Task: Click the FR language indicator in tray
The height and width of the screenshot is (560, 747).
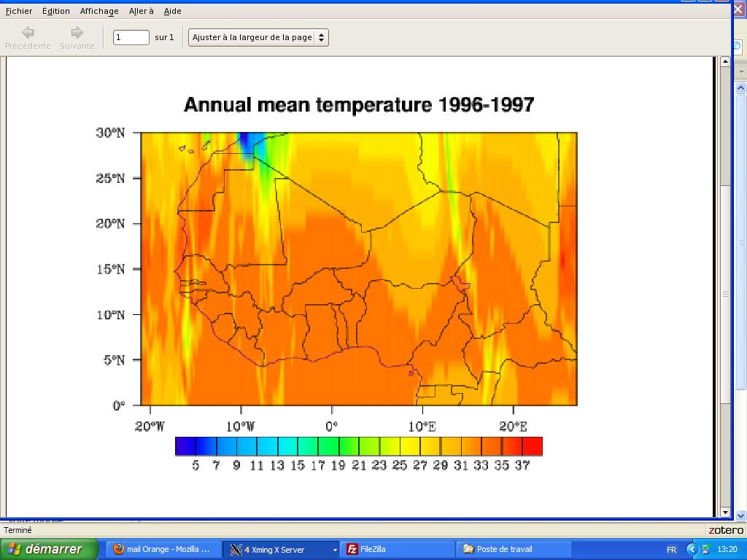Action: click(x=671, y=550)
